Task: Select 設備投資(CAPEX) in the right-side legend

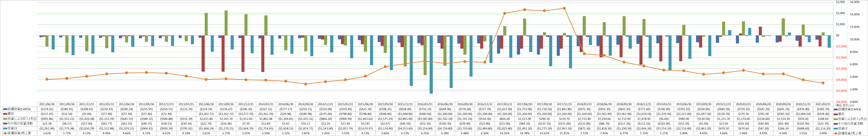Action: coord(849,109)
